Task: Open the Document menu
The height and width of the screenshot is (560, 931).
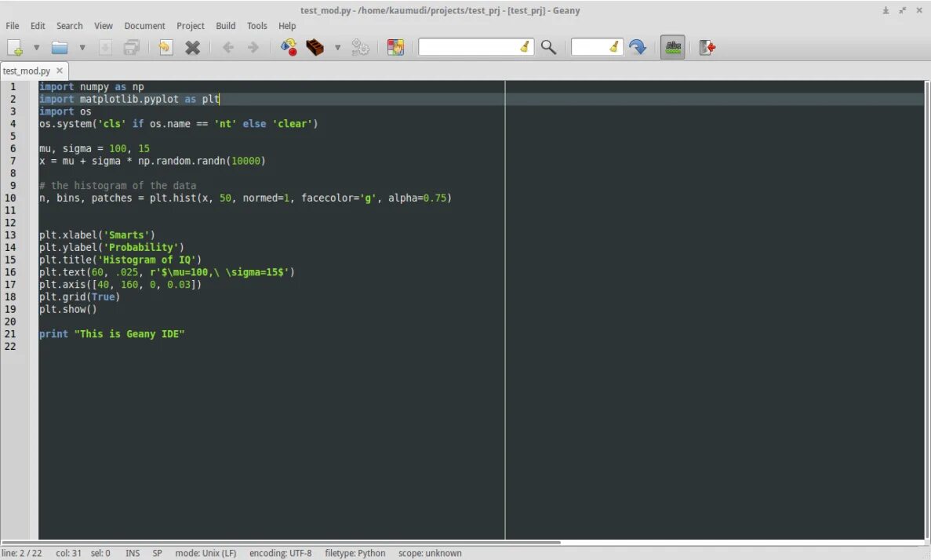Action: click(144, 26)
